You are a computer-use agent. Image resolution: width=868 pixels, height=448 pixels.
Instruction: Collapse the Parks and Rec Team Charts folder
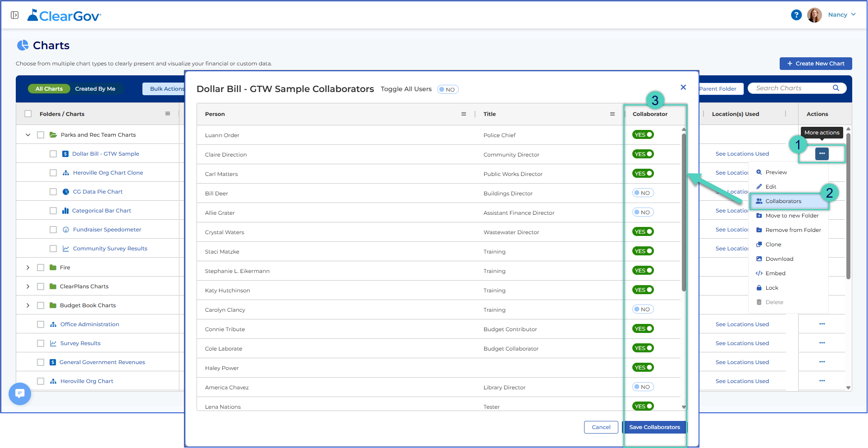point(28,135)
